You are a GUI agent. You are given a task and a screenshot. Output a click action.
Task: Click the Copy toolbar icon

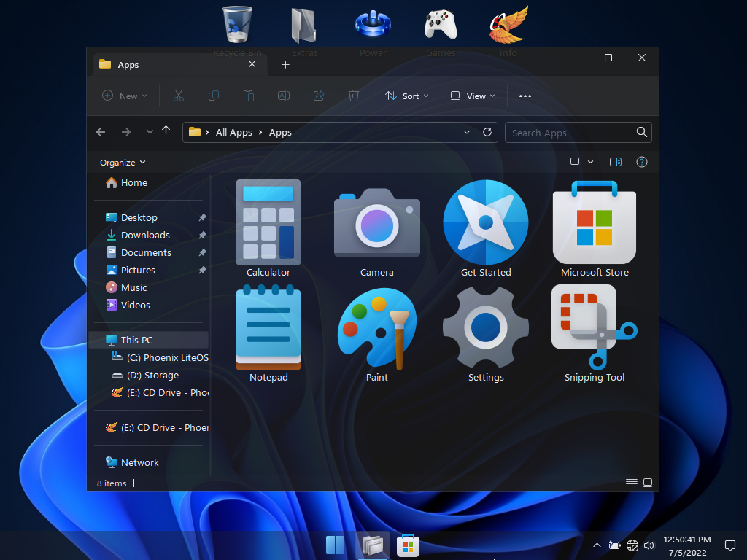coord(214,96)
